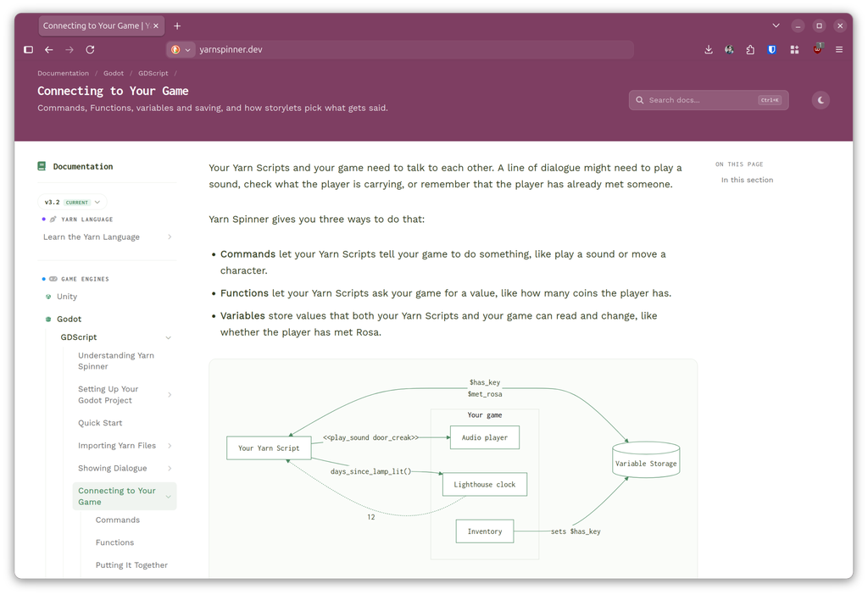Expand the Showing Dialogue chevron
The width and height of the screenshot is (868, 595).
170,468
